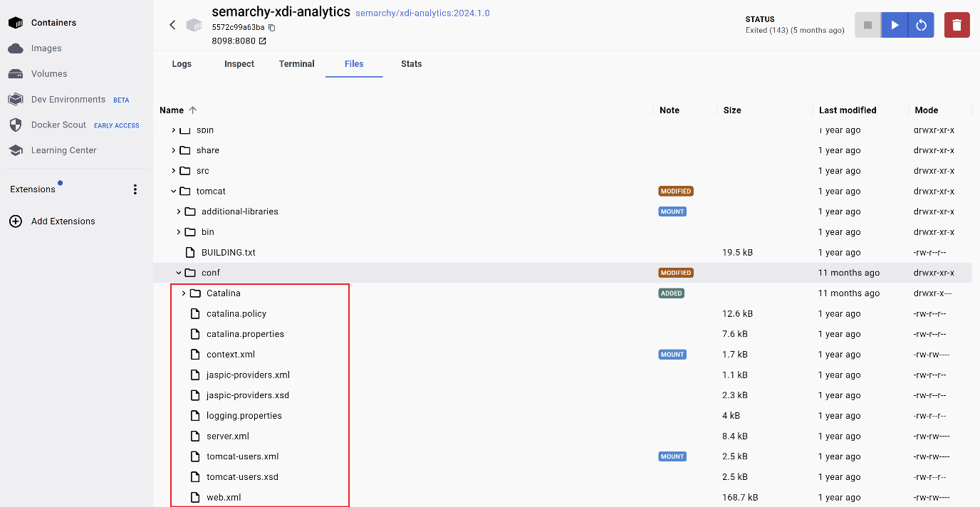Click the Last modified column header
The height and width of the screenshot is (507, 980).
click(848, 110)
